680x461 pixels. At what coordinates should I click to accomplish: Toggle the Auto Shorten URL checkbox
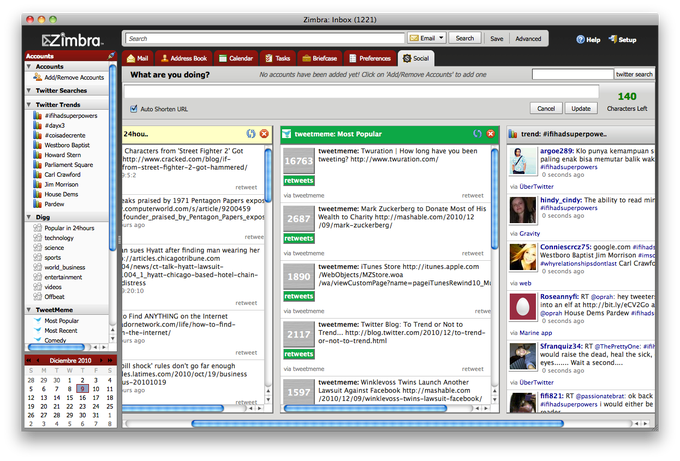[134, 109]
